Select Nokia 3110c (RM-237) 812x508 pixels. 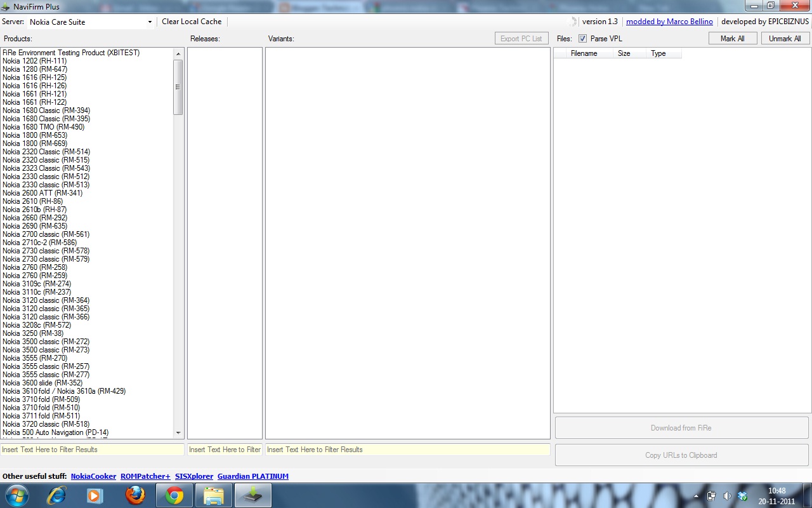click(37, 292)
